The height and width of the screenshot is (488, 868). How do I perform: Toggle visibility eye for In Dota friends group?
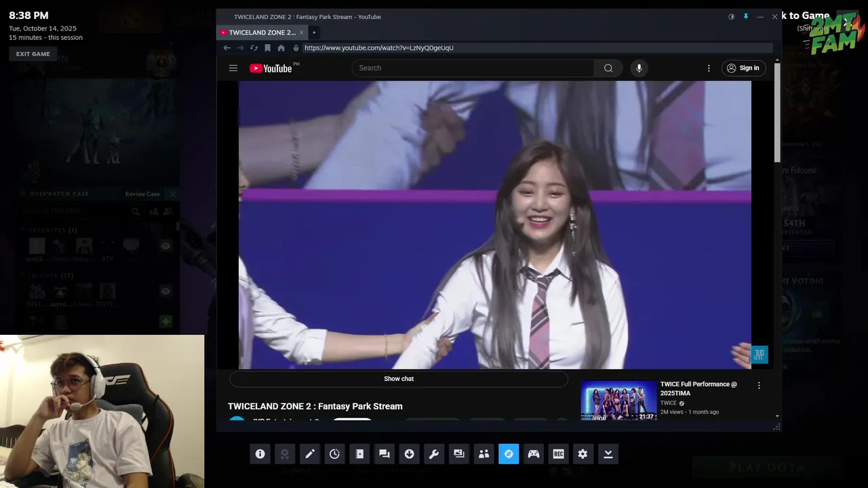pos(165,291)
